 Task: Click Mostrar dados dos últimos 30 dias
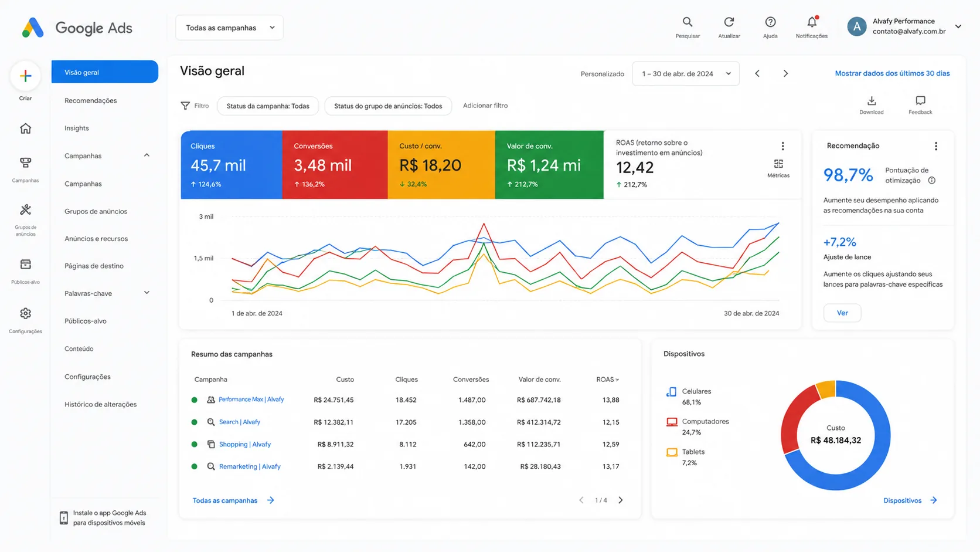click(892, 73)
